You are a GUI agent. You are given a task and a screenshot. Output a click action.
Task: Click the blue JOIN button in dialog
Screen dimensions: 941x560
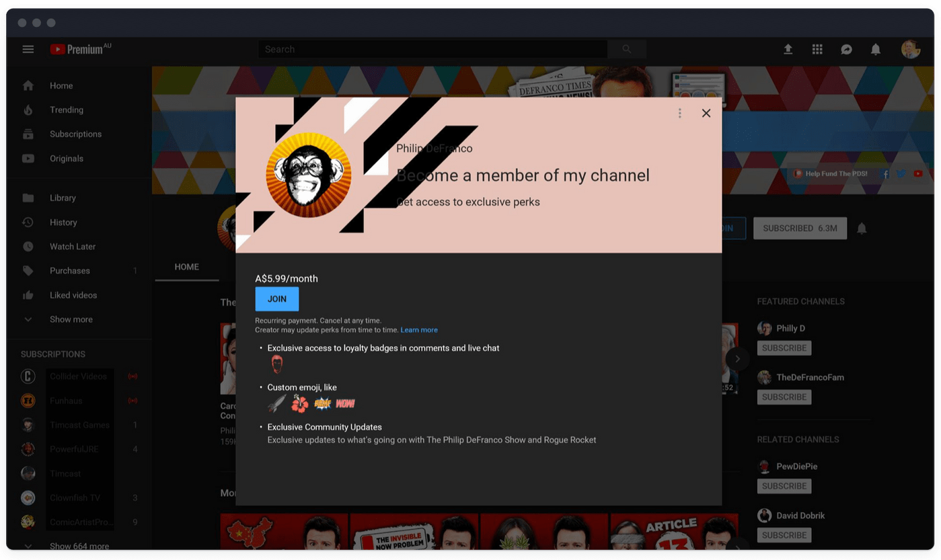[277, 299]
